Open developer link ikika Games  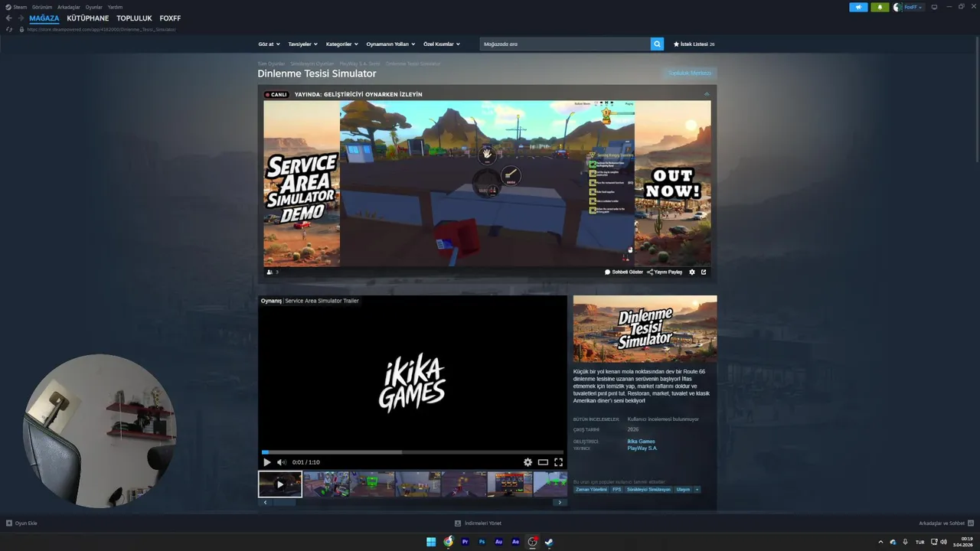(641, 442)
